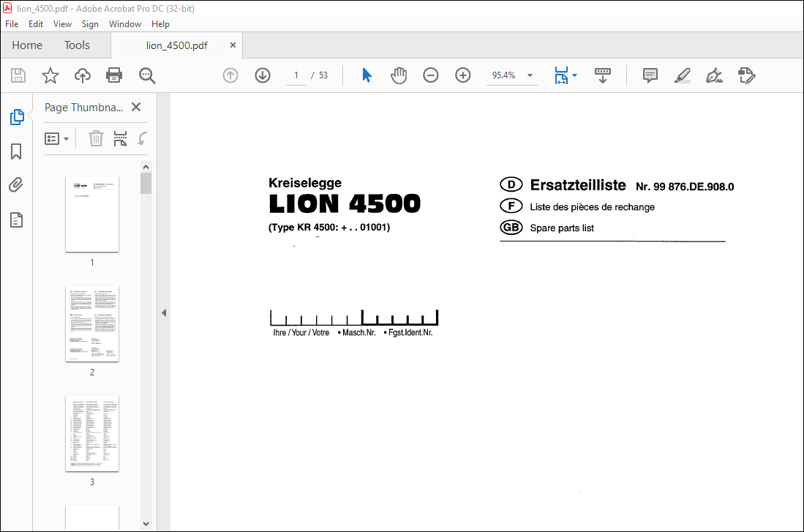804x532 pixels.
Task: Collapse the navigation pane arrow
Action: pos(164,312)
